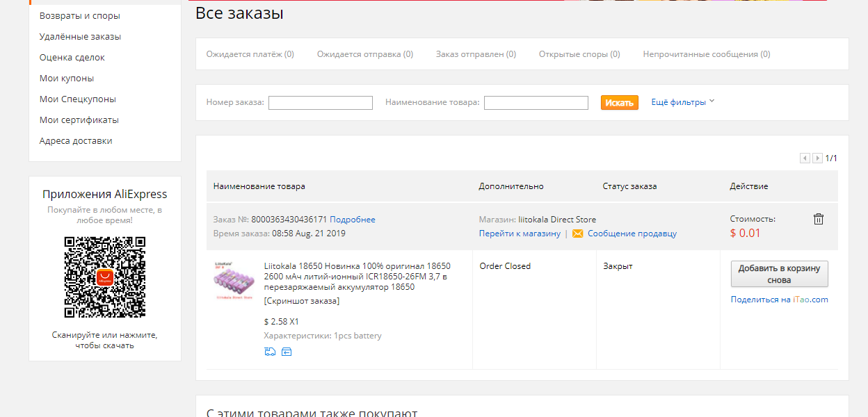Open the shipping truck icon under the product
The image size is (868, 417).
[x=270, y=352]
